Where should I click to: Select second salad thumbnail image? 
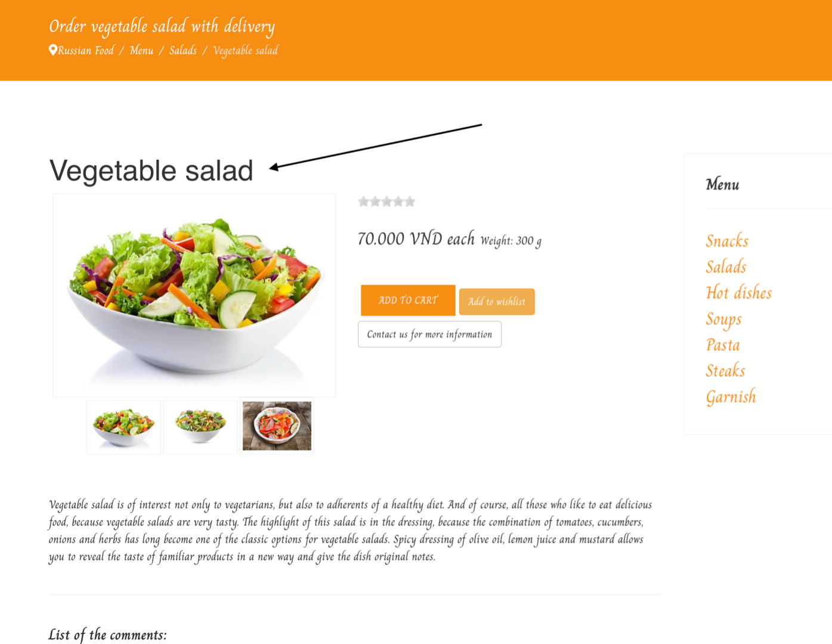(x=200, y=427)
